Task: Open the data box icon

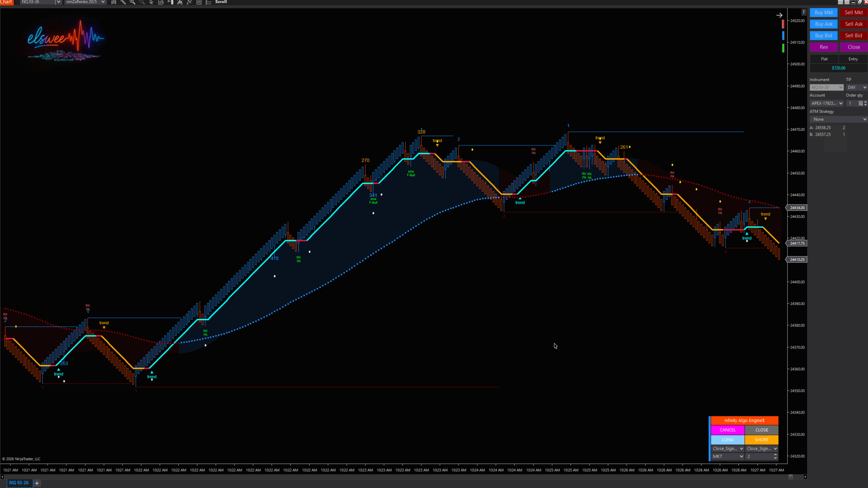Action: tap(161, 2)
